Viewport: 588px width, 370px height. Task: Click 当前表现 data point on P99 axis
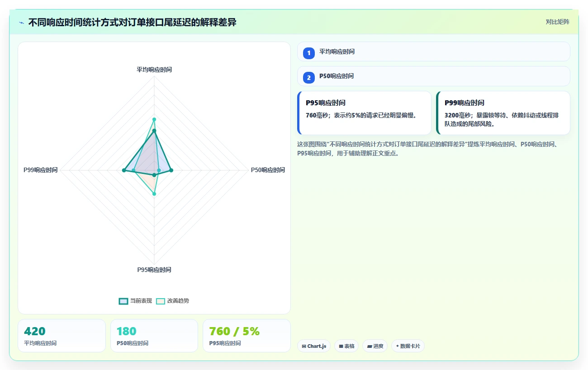tap(123, 170)
